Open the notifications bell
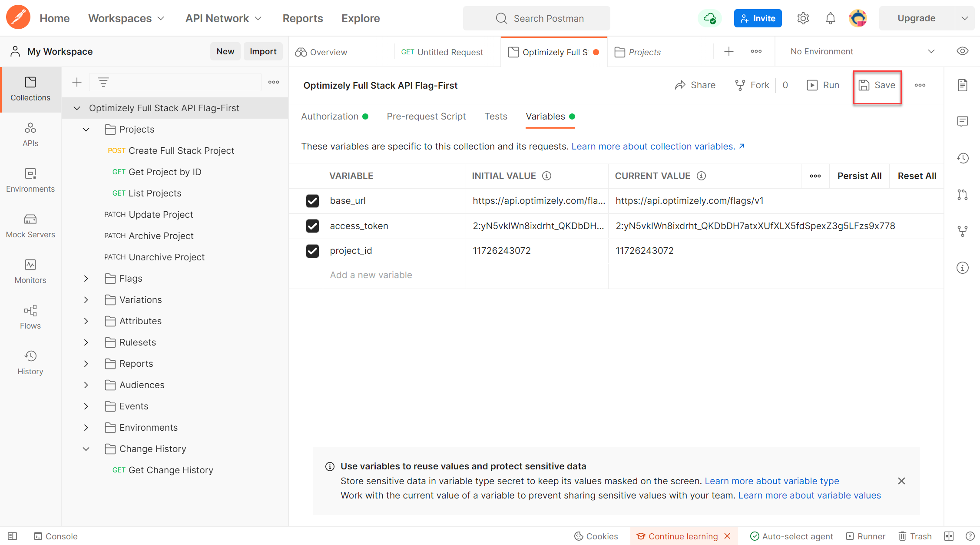Screen dimensions: 980x545 pyautogui.click(x=830, y=18)
